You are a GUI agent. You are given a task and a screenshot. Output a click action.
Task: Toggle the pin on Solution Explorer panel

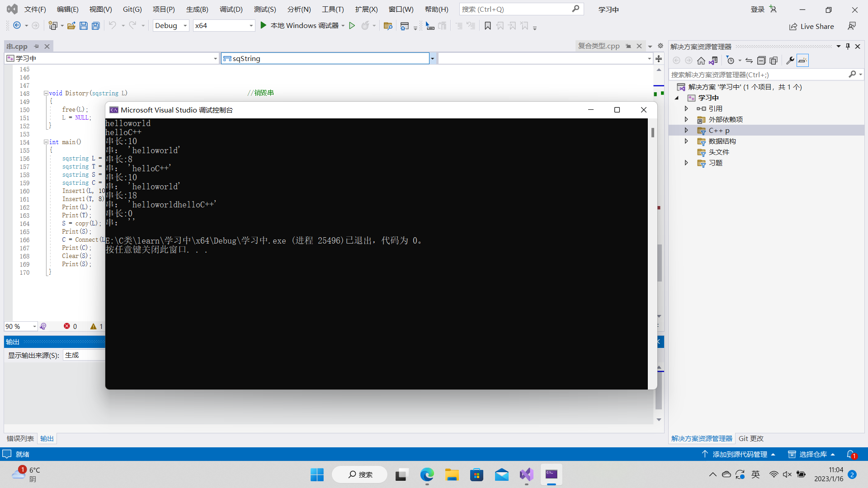(848, 47)
